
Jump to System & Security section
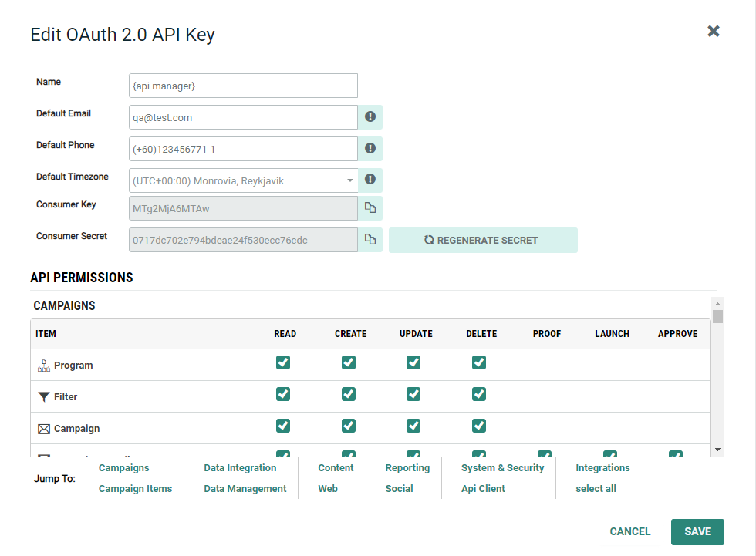tap(502, 468)
